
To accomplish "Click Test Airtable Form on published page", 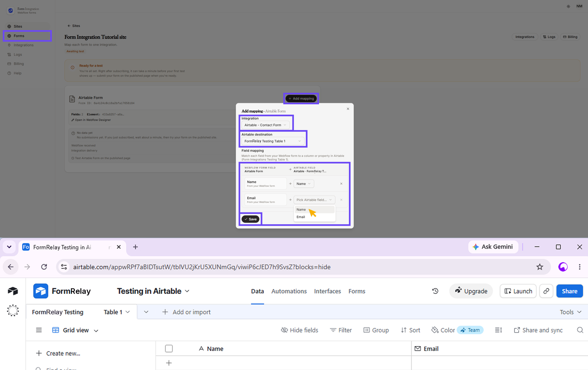I will (101, 158).
